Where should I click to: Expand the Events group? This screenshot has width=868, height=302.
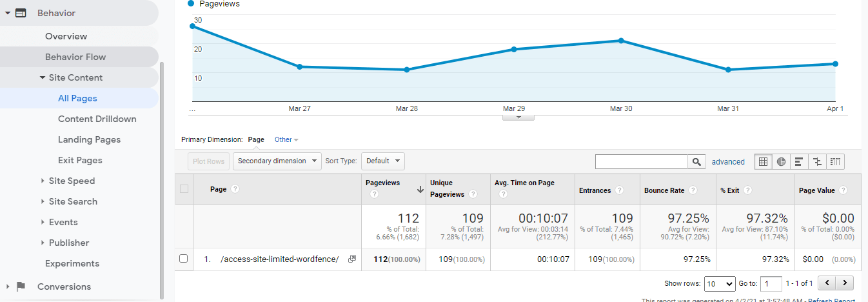click(42, 222)
